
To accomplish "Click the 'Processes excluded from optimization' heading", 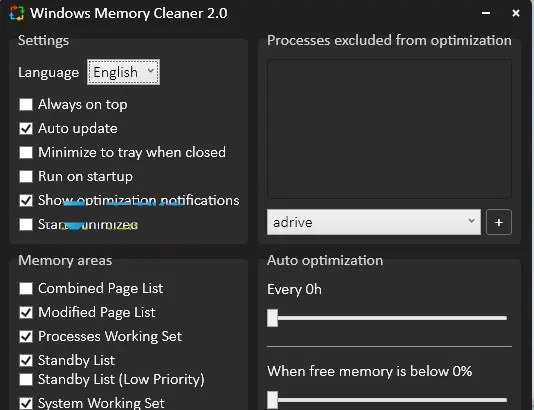I will [389, 40].
